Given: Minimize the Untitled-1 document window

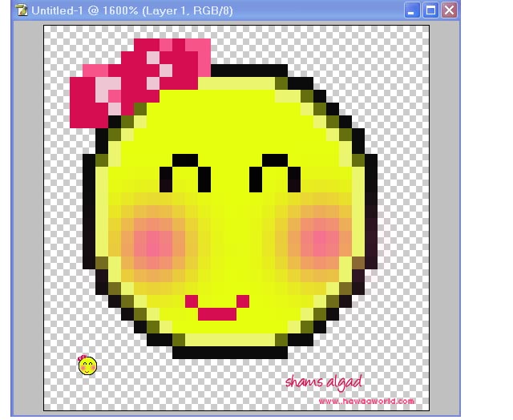Looking at the screenshot, I should 412,10.
